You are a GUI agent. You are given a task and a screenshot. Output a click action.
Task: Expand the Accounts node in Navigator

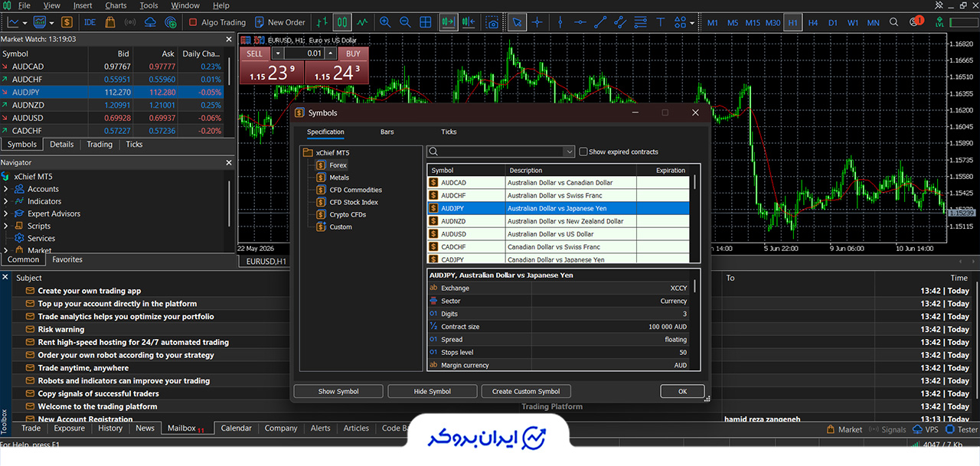click(x=5, y=189)
